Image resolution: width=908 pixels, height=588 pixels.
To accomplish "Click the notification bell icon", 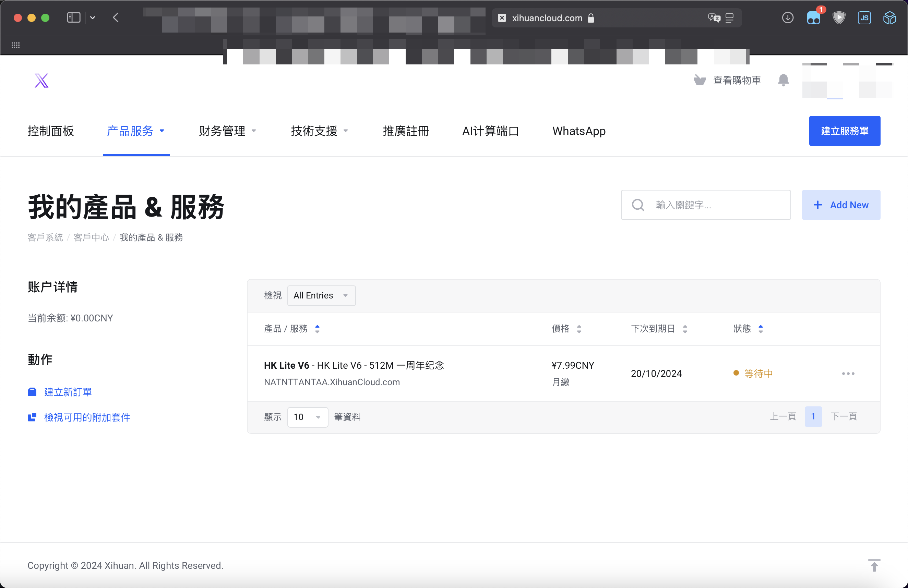I will [783, 80].
